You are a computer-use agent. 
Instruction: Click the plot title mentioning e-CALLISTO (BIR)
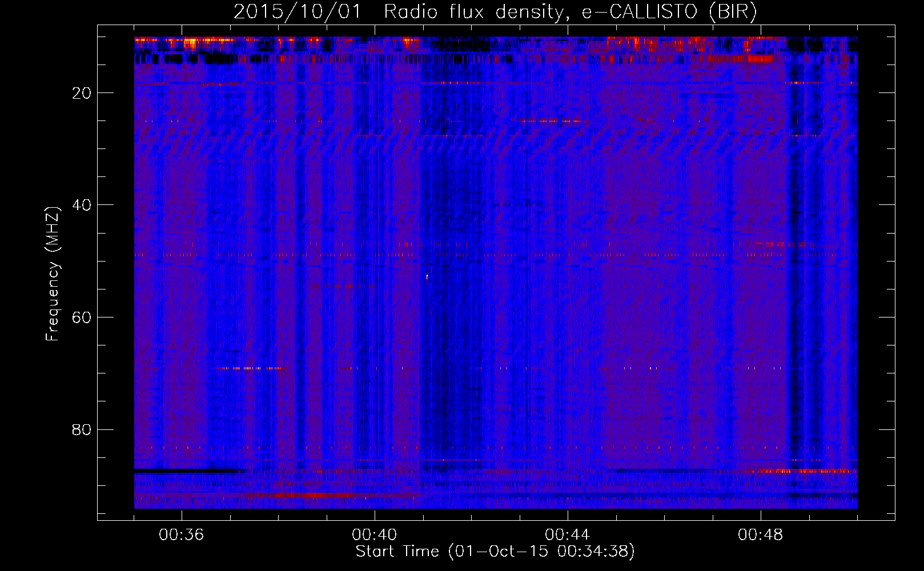[x=495, y=12]
